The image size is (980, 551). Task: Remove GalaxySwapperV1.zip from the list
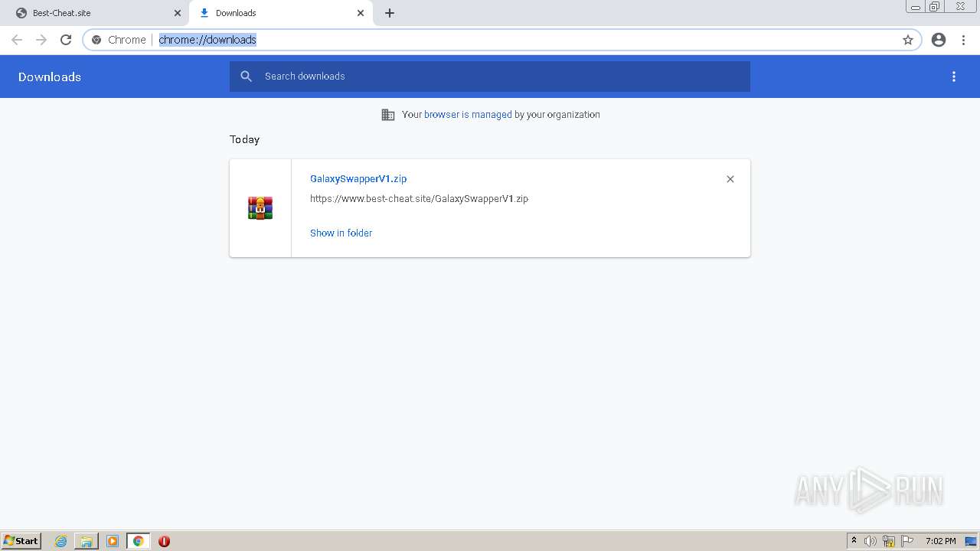(730, 179)
